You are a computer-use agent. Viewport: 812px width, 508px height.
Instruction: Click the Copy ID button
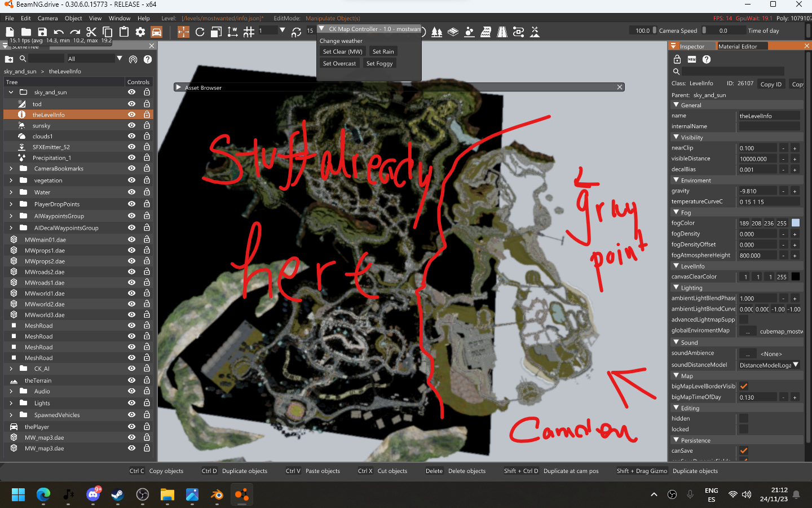click(x=771, y=84)
